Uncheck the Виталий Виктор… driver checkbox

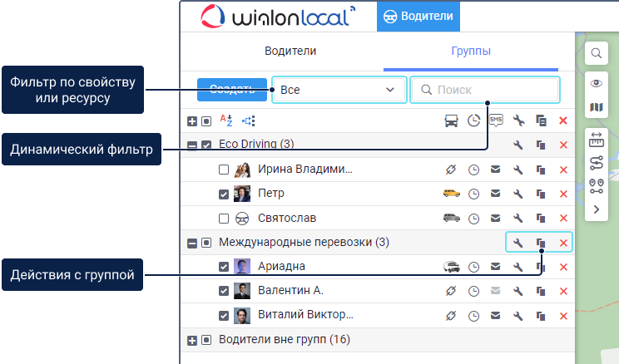pos(224,316)
